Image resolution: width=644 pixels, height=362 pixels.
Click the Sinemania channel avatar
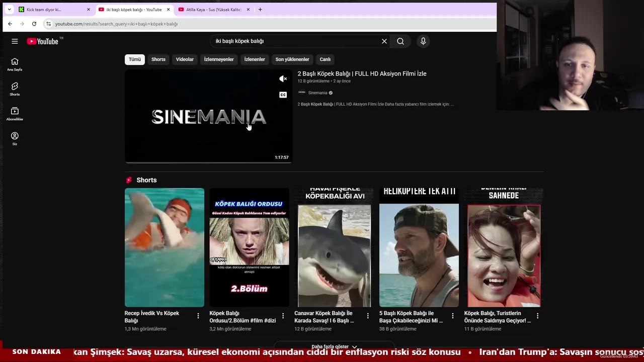click(302, 93)
